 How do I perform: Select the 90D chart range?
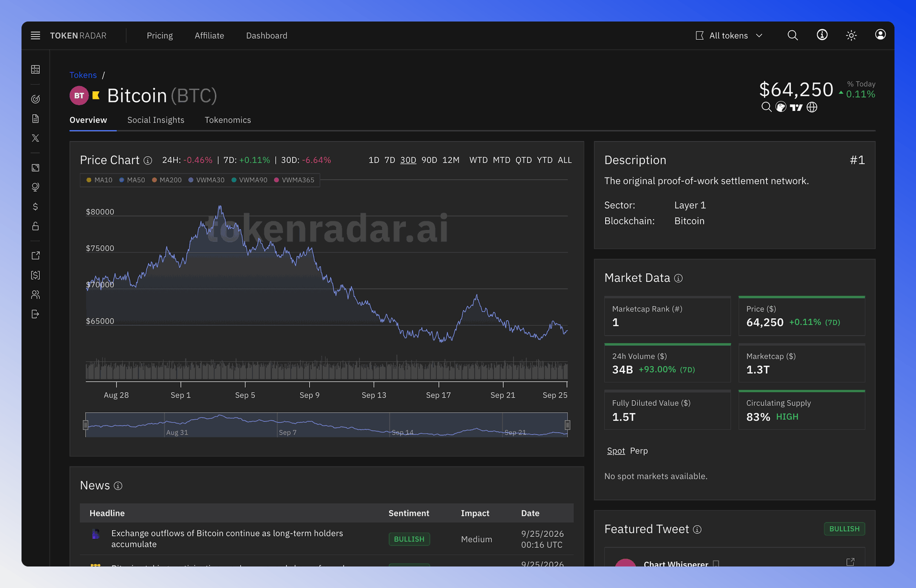429,160
